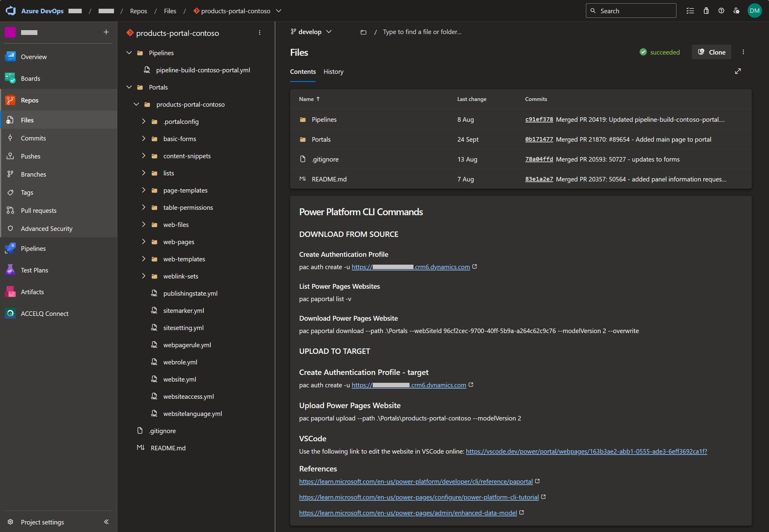The height and width of the screenshot is (532, 769).
Task: Open the Artifacts hub
Action: pos(32,292)
